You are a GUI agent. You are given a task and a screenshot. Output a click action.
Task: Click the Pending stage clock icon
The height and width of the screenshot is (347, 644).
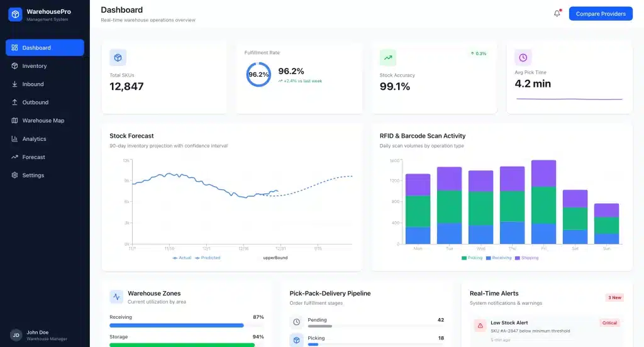click(297, 322)
